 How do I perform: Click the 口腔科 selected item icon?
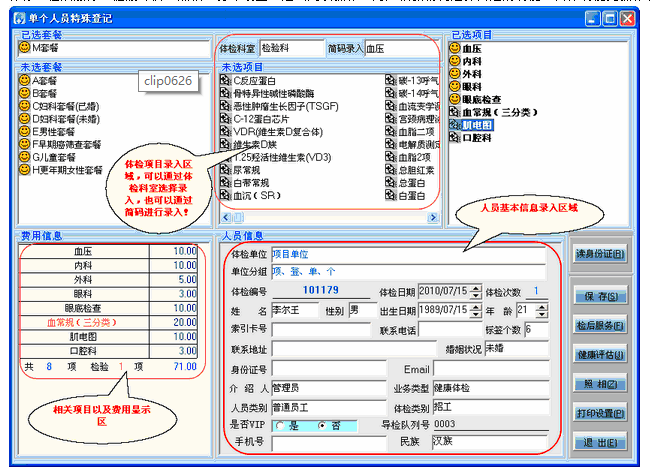coord(457,139)
